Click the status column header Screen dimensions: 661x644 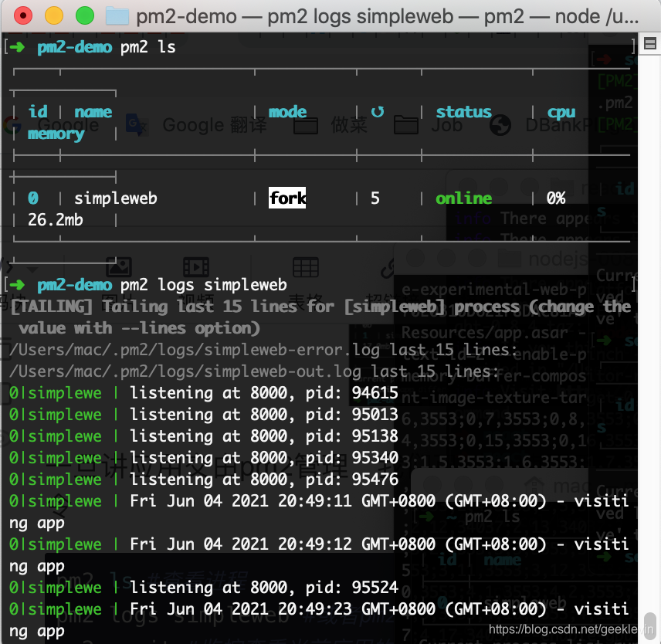[x=464, y=112]
